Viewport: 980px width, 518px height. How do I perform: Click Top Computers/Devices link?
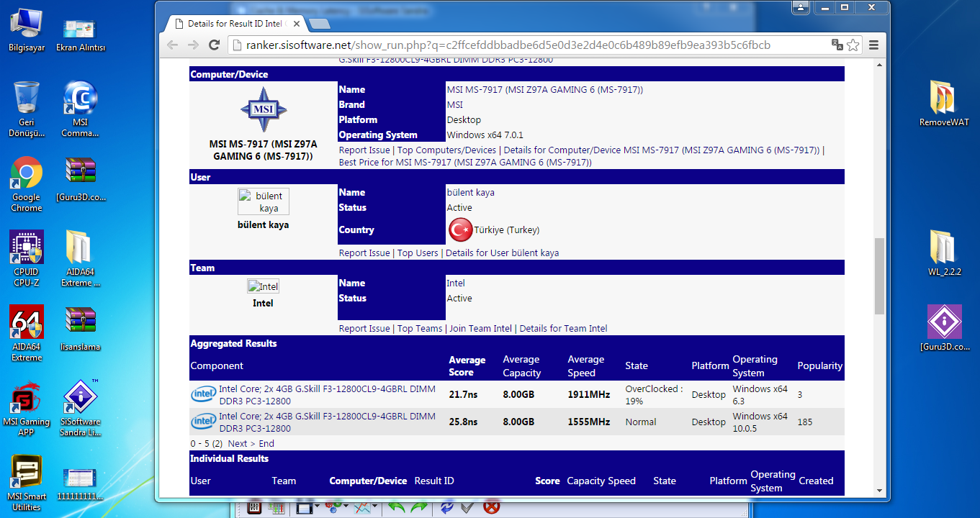(446, 150)
